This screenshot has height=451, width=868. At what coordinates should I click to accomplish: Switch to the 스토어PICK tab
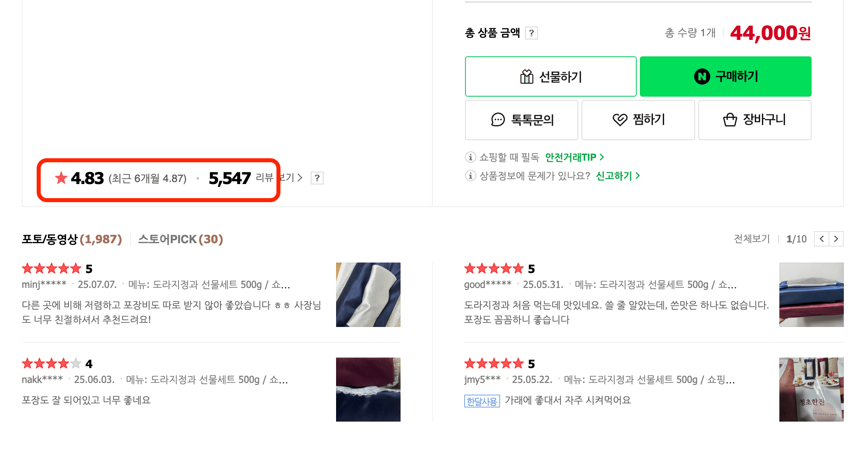[180, 238]
